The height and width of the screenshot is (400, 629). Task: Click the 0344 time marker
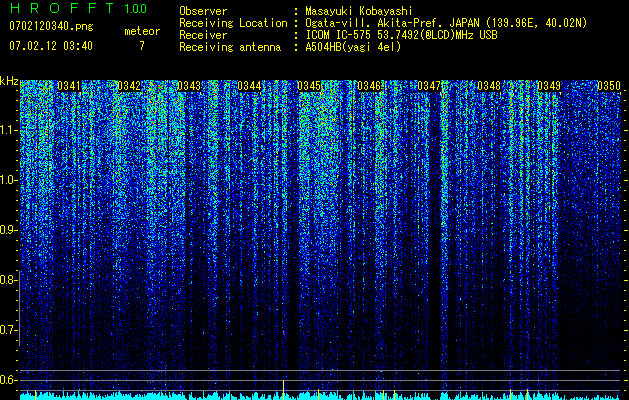tap(249, 86)
